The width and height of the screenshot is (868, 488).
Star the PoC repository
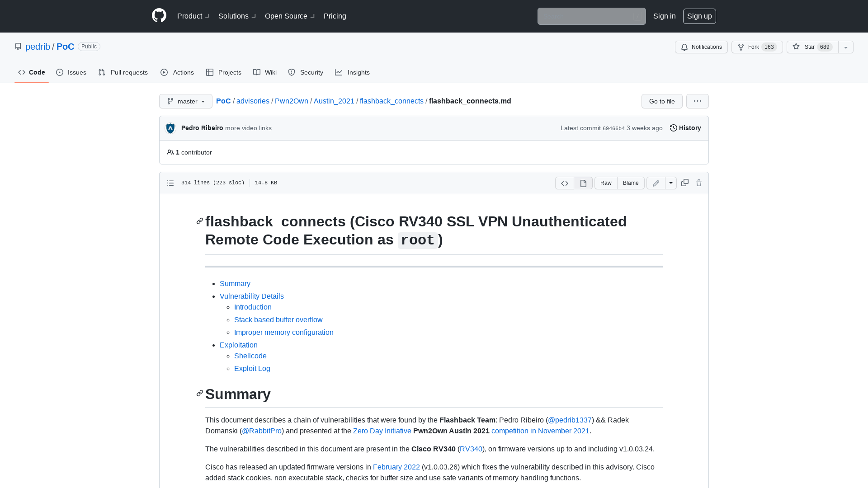coord(812,47)
